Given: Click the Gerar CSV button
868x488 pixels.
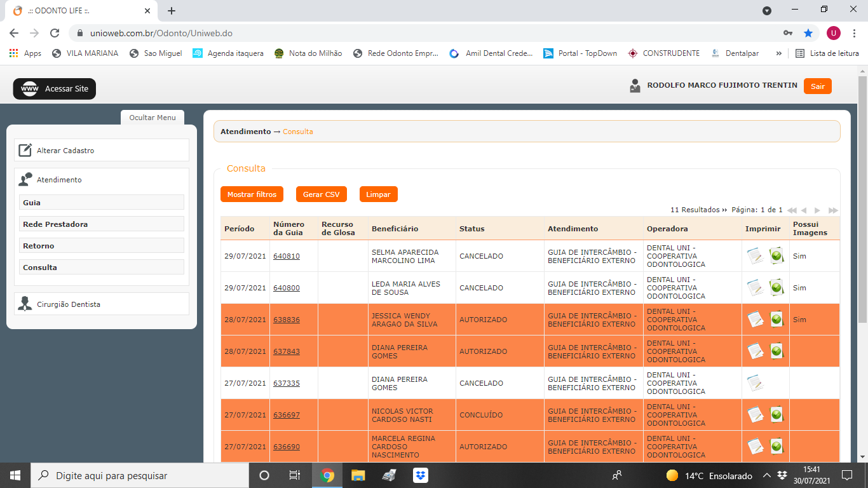Looking at the screenshot, I should click(321, 194).
